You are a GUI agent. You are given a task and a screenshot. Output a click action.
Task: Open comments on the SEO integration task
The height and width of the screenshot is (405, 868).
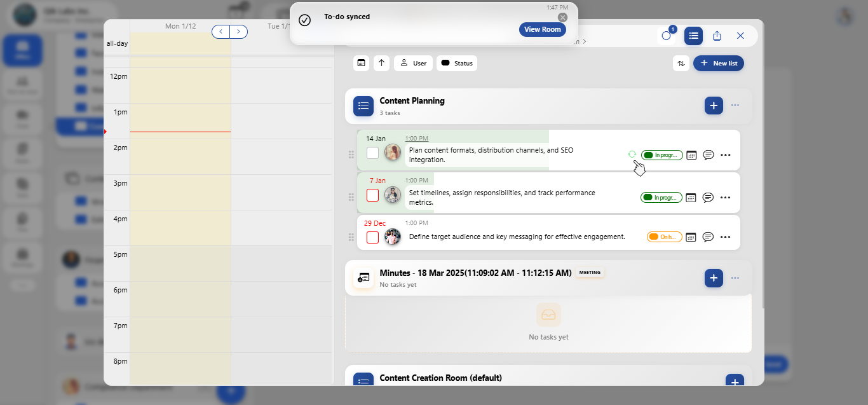point(709,155)
